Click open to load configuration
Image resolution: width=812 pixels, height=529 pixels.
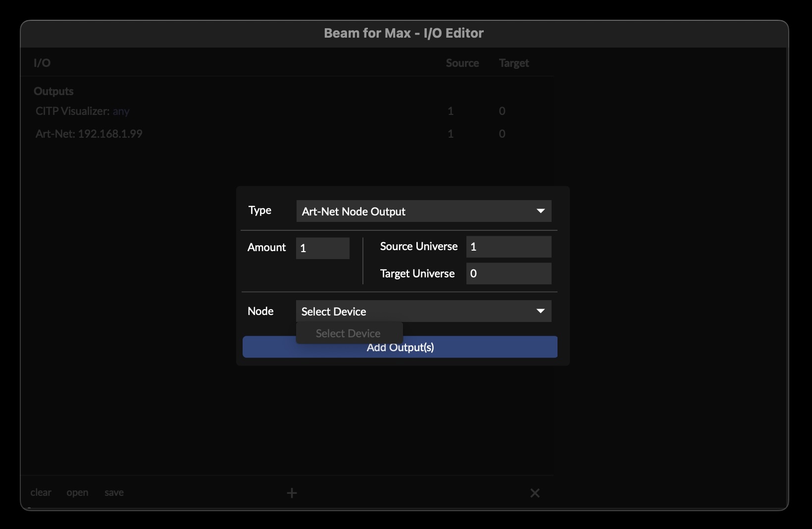pos(77,492)
